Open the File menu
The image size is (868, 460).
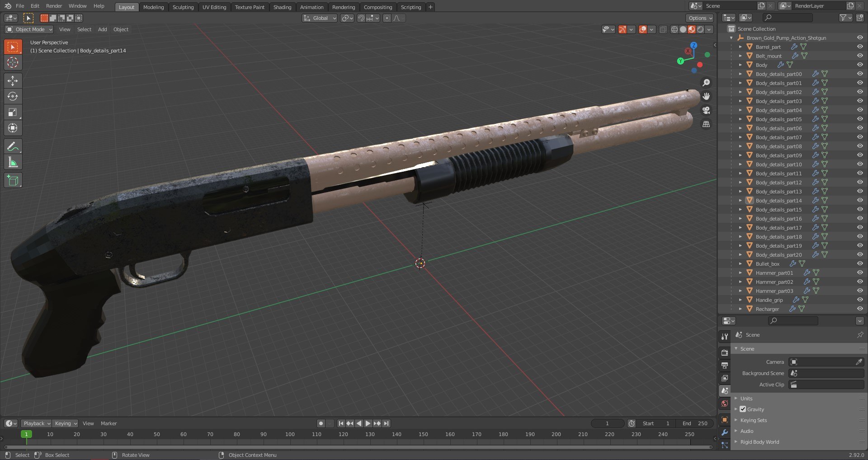[x=20, y=6]
